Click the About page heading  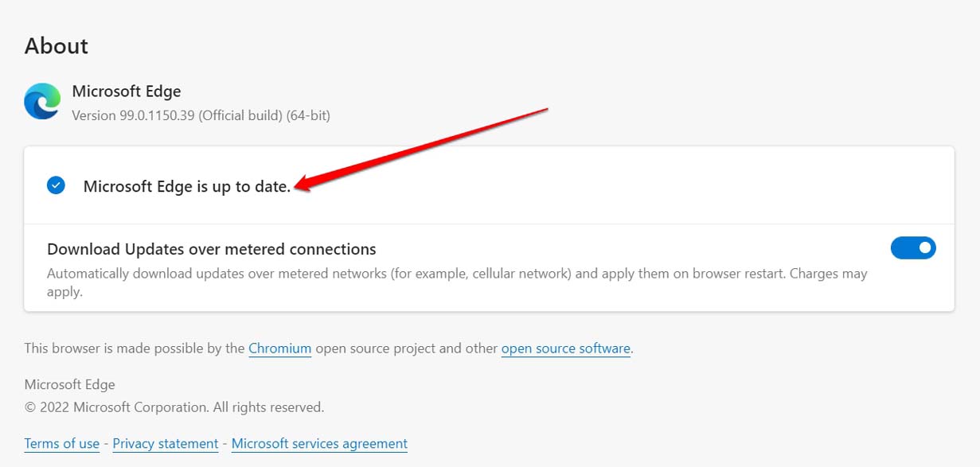click(56, 45)
